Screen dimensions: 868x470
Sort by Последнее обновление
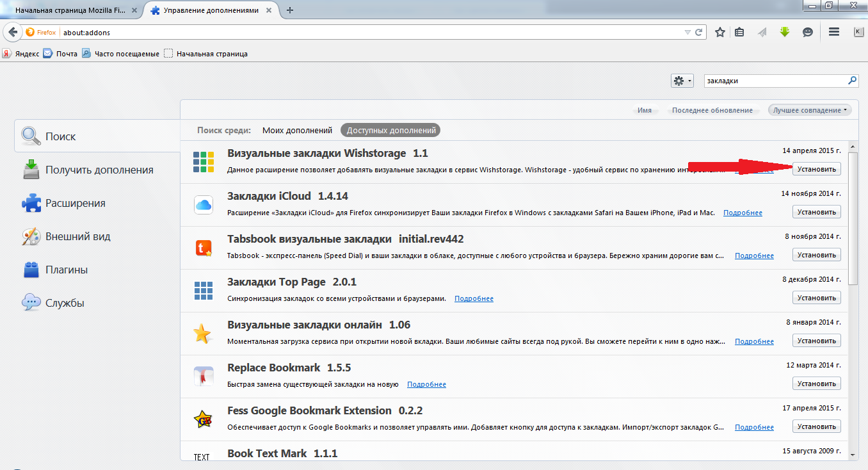pos(712,110)
